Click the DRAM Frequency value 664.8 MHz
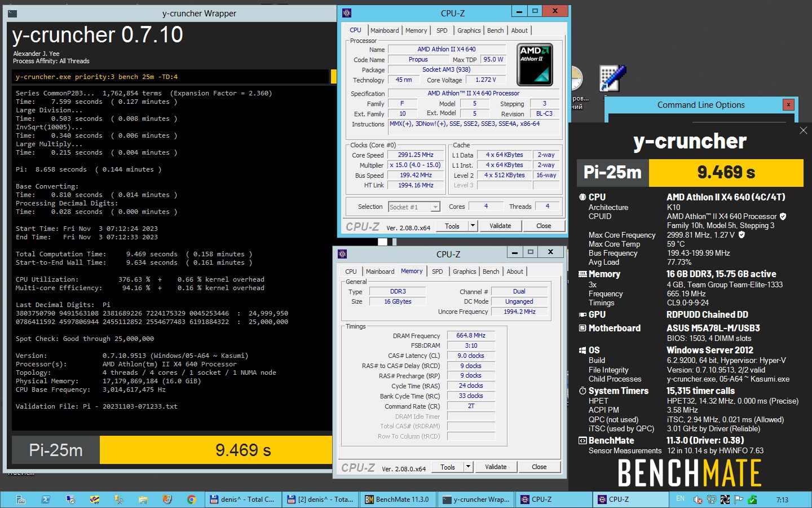812x508 pixels. pos(471,335)
